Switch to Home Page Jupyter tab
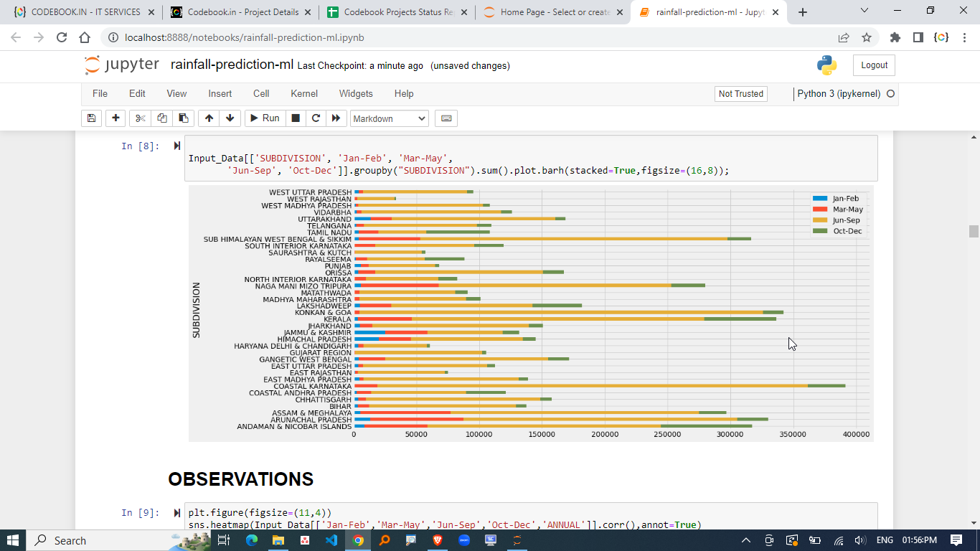Screen dimensions: 980x551 click(x=553, y=12)
